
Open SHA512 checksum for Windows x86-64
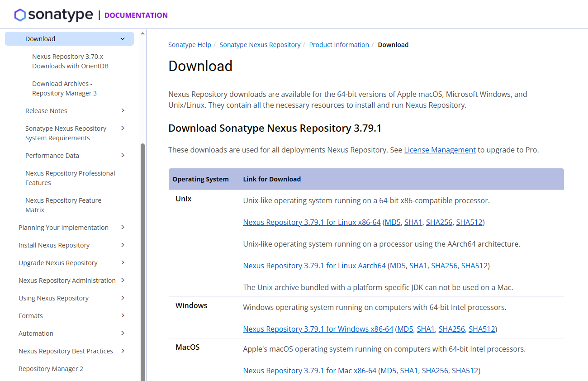482,329
